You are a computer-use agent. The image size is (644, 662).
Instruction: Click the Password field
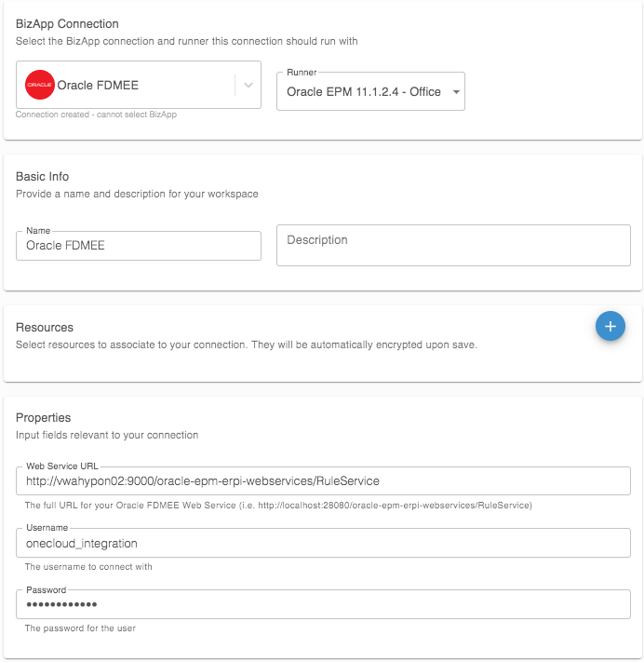323,604
